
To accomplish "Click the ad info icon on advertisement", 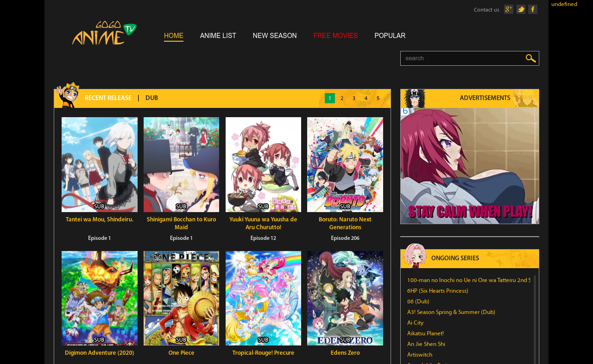I will coord(405,111).
